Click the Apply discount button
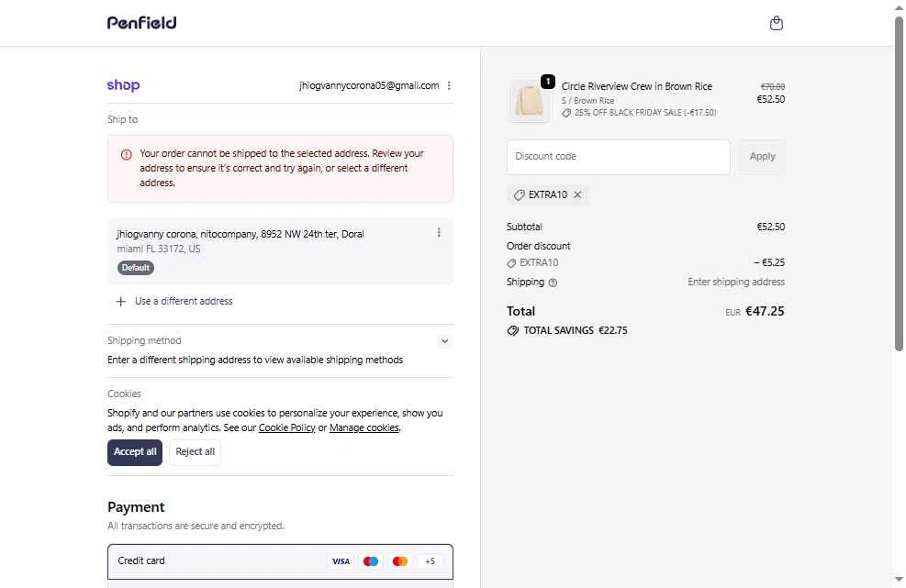Screen dimensions: 906x588 pyautogui.click(x=762, y=157)
